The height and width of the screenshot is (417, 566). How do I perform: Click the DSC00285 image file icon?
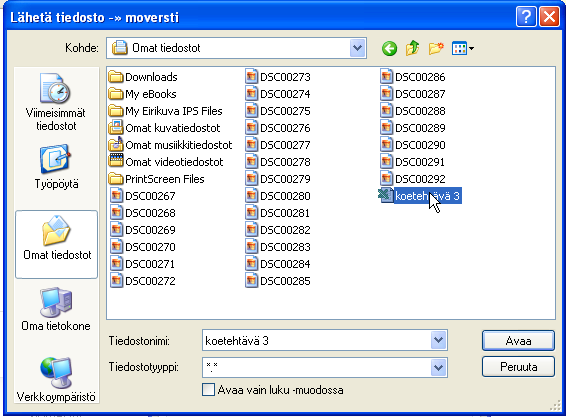pos(251,281)
